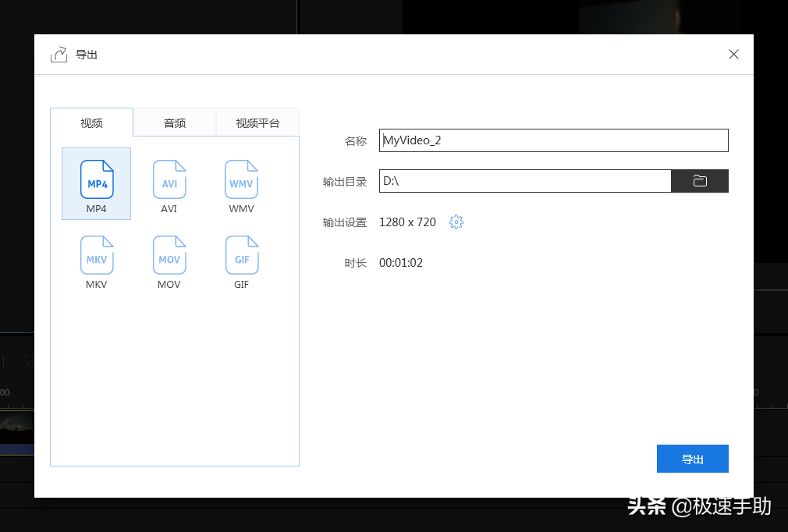This screenshot has width=788, height=532.
Task: Click the 1280 x 720 resolution text
Action: point(407,222)
